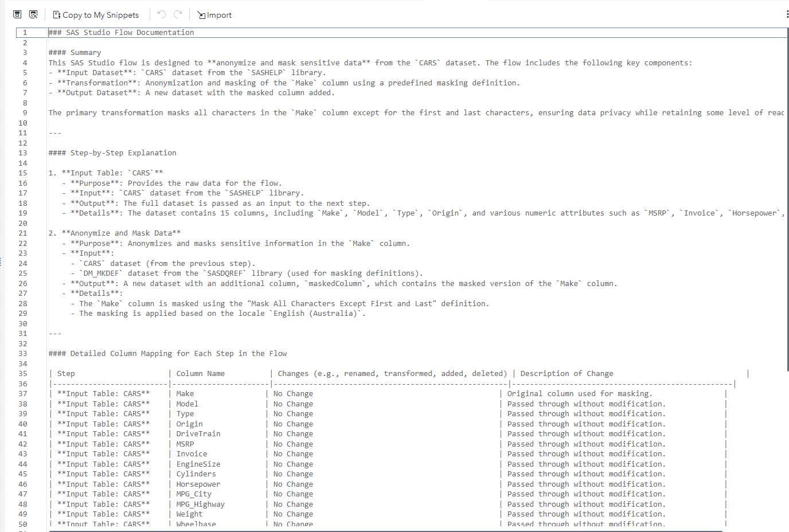Click the '**Transformation**' bullet in the summary

click(x=284, y=83)
